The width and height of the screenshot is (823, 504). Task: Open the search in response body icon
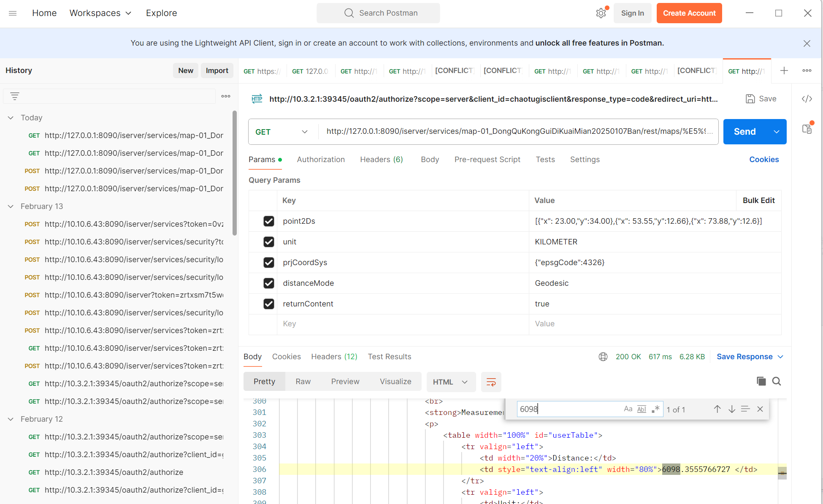click(777, 381)
